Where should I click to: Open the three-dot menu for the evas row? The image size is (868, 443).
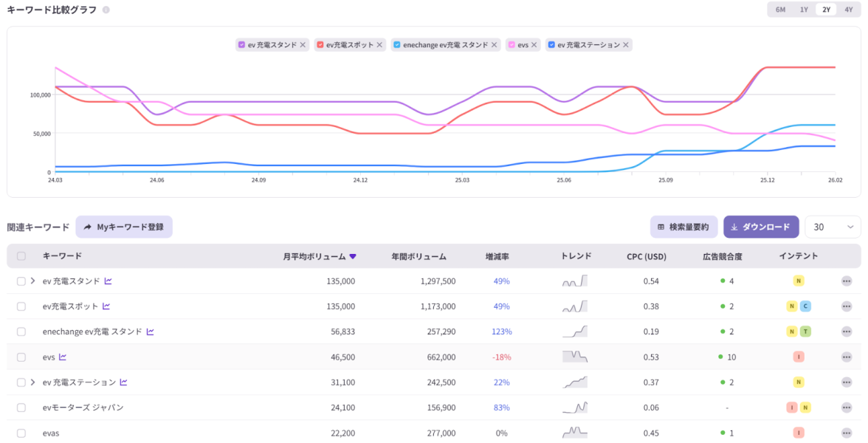pyautogui.click(x=846, y=433)
